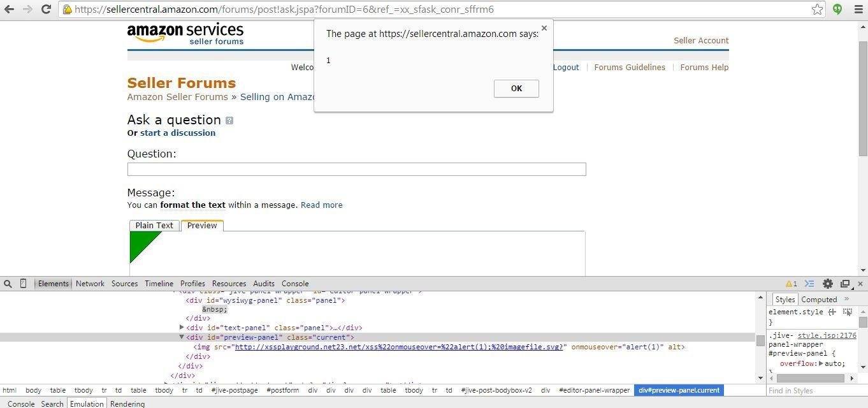This screenshot has width=868, height=408.
Task: Click the yellow warning count icon in DevTools
Action: pyautogui.click(x=791, y=284)
